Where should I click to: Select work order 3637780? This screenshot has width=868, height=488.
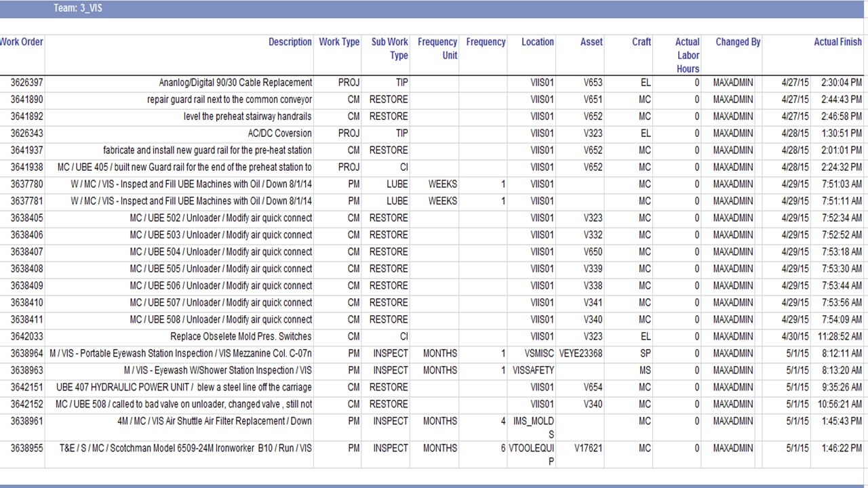point(27,184)
